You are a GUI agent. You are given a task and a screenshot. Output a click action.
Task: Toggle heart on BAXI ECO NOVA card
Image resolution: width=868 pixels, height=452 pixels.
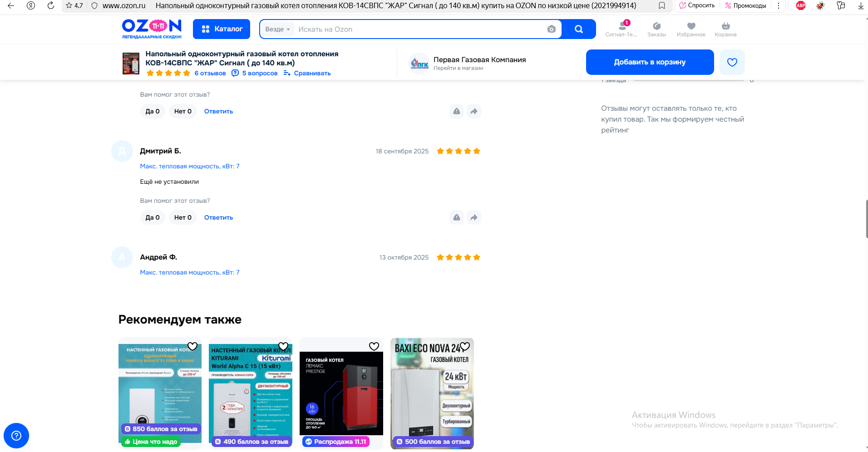(465, 346)
